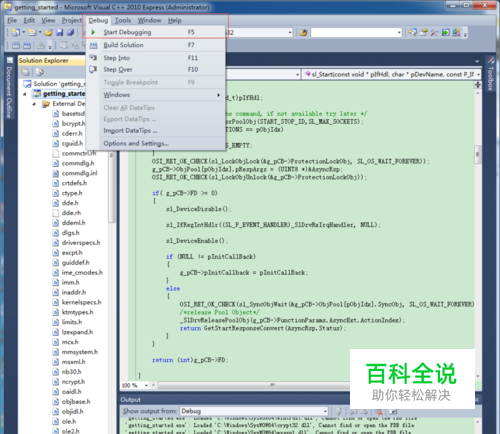Choose Import DataTips from Debug menu

[x=156, y=130]
